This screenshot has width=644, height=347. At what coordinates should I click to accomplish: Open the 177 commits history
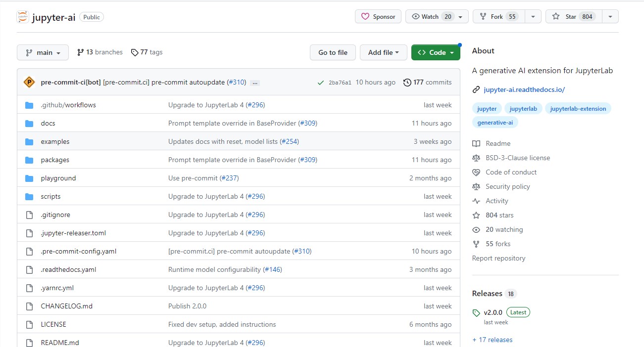tap(428, 82)
